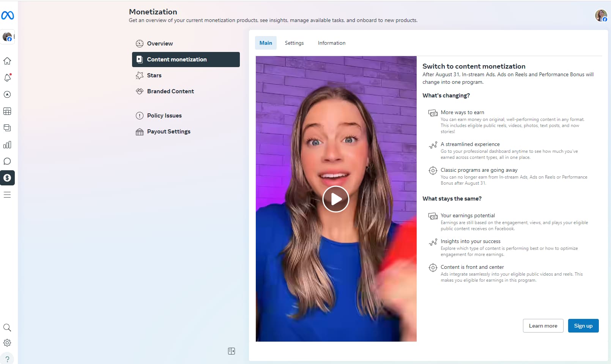Switch to the Information tab
This screenshot has height=364, width=611.
coord(332,43)
